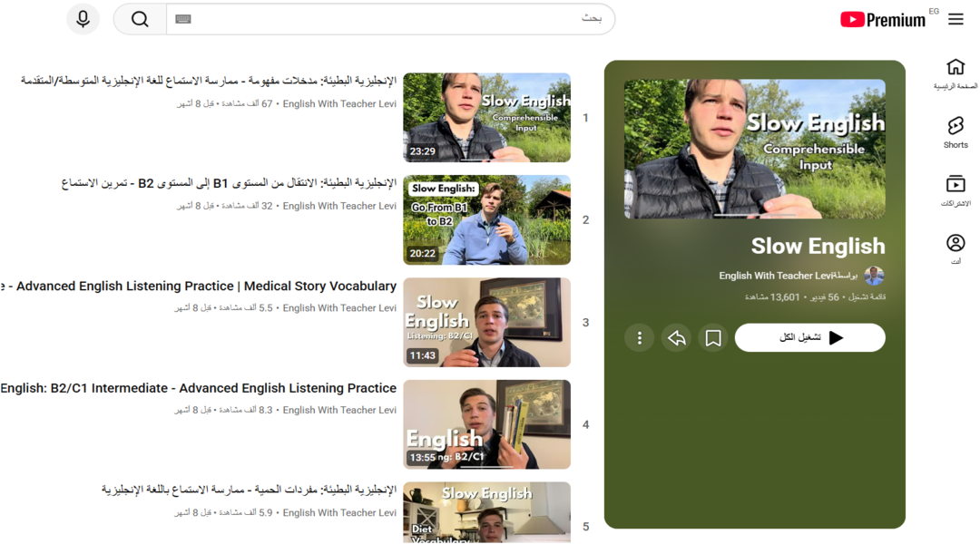Open the large Slow English playlist cover image
This screenshot has height=544, width=980.
tap(754, 149)
